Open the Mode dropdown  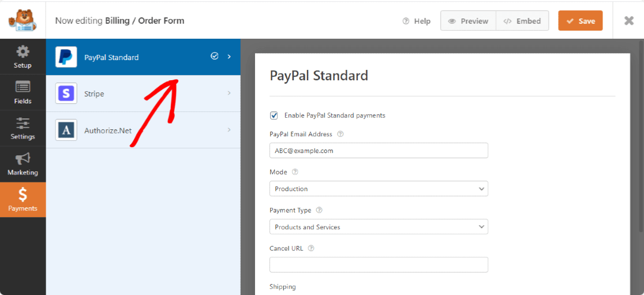click(x=379, y=189)
